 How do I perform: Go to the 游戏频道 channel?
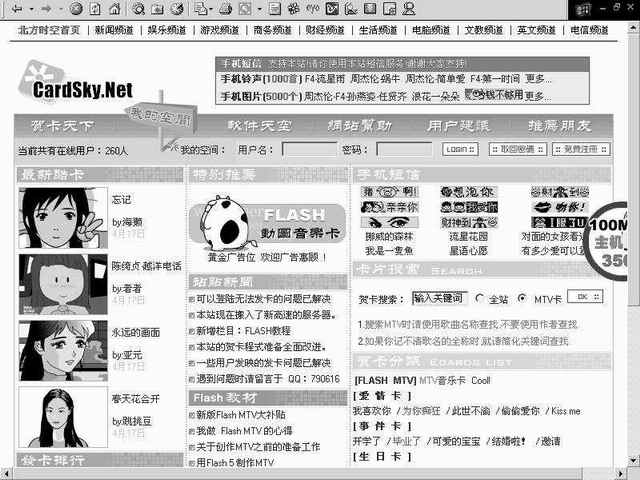click(x=220, y=30)
